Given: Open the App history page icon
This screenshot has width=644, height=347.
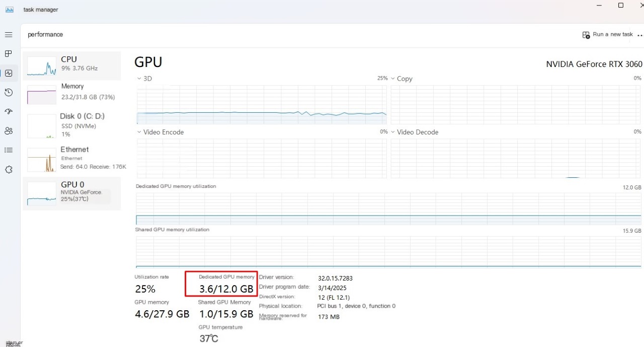Looking at the screenshot, I should (9, 92).
